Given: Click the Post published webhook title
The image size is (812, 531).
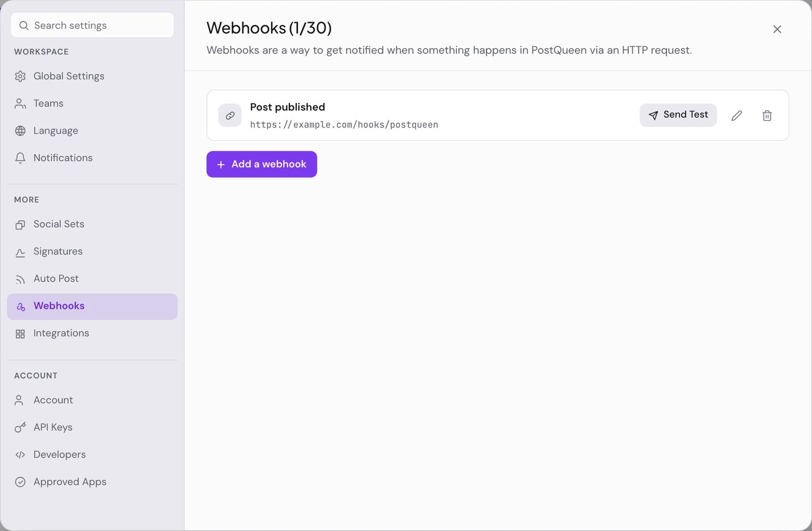Looking at the screenshot, I should [288, 107].
